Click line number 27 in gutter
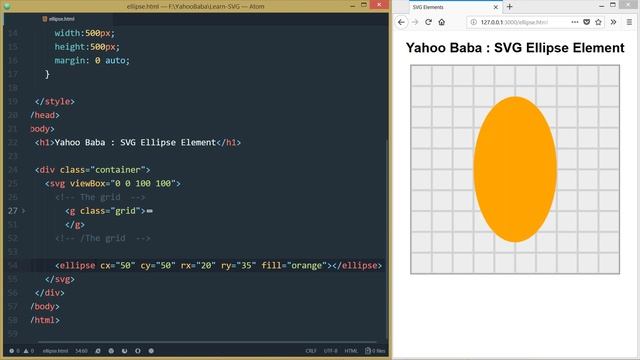 tap(13, 211)
